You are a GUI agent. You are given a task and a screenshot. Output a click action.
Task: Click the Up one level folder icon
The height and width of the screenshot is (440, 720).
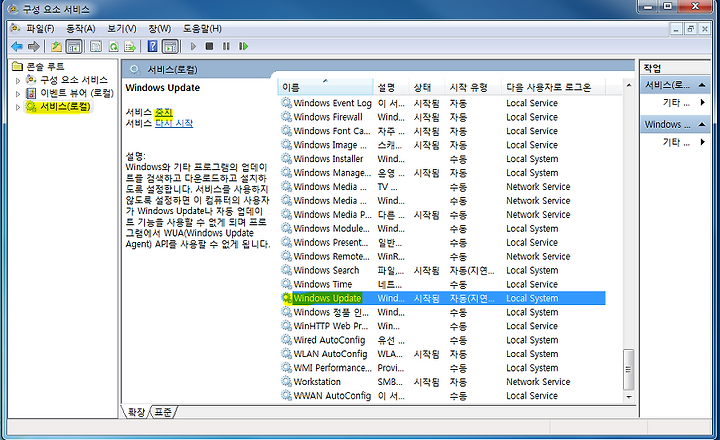point(56,46)
